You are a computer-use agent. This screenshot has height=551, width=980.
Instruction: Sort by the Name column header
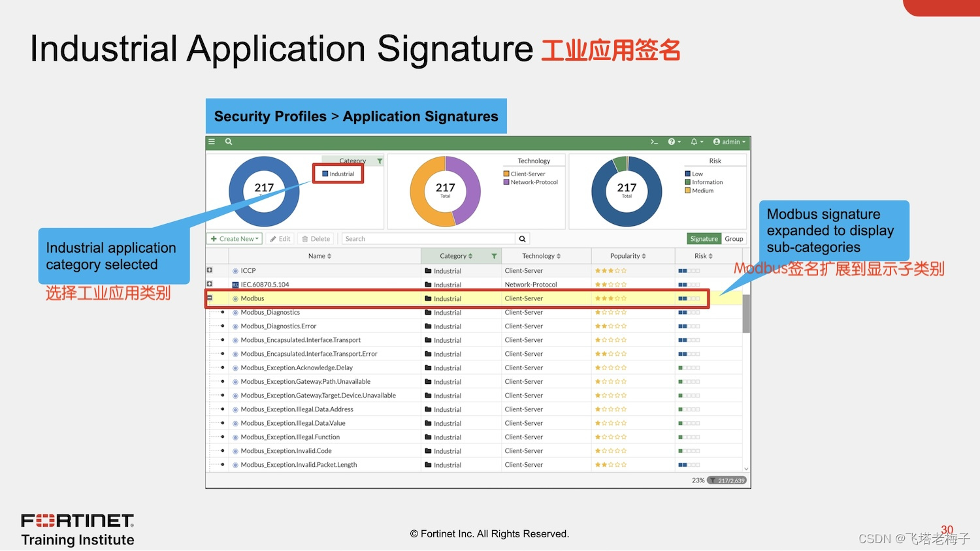[320, 256]
